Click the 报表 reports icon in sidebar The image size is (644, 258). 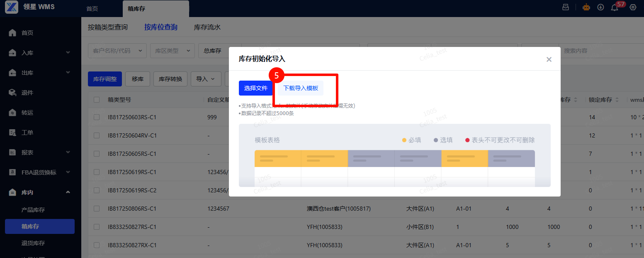(x=12, y=152)
